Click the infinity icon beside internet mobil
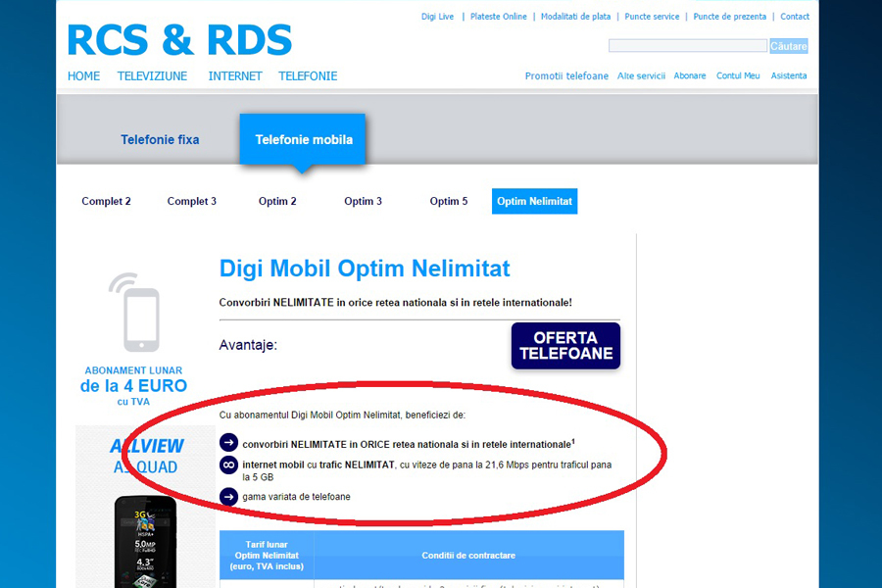The image size is (882, 588). [228, 465]
